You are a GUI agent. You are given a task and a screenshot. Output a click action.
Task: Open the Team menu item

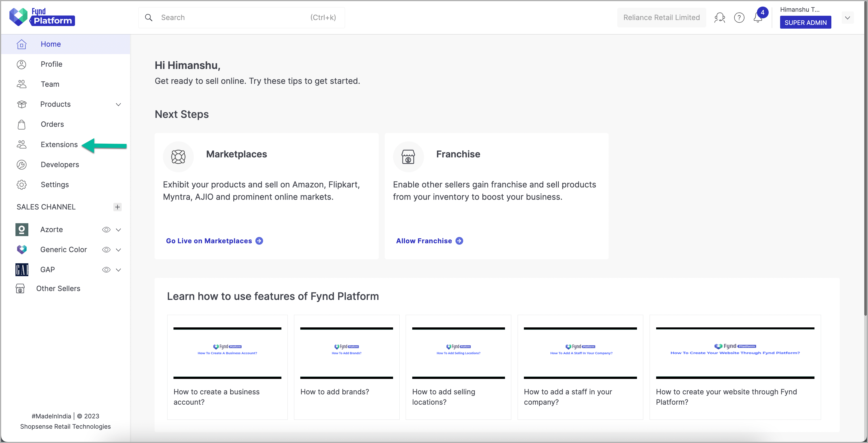pos(50,84)
